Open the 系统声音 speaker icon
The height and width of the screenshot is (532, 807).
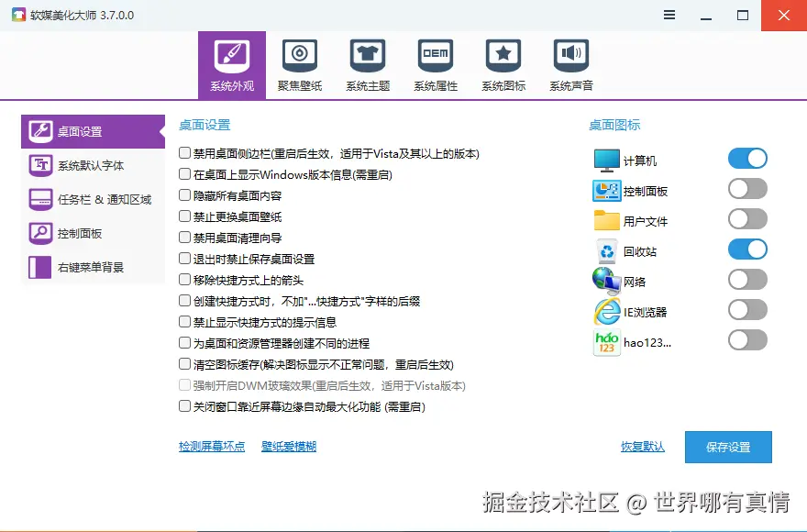pyautogui.click(x=571, y=56)
